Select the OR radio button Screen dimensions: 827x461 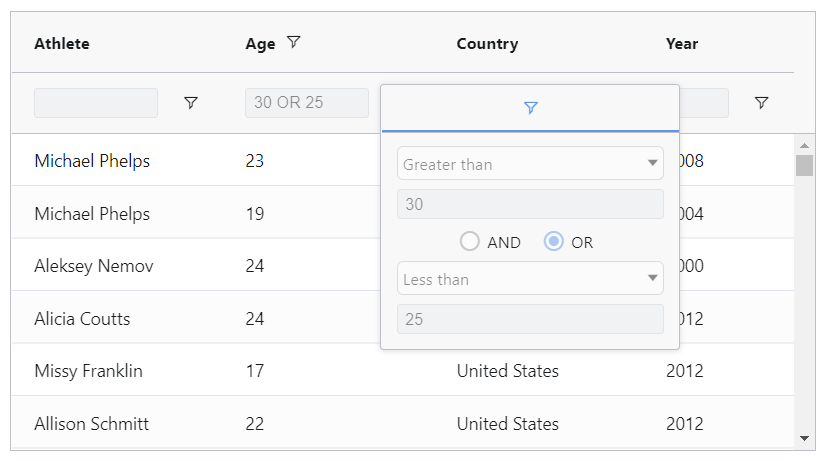(554, 242)
